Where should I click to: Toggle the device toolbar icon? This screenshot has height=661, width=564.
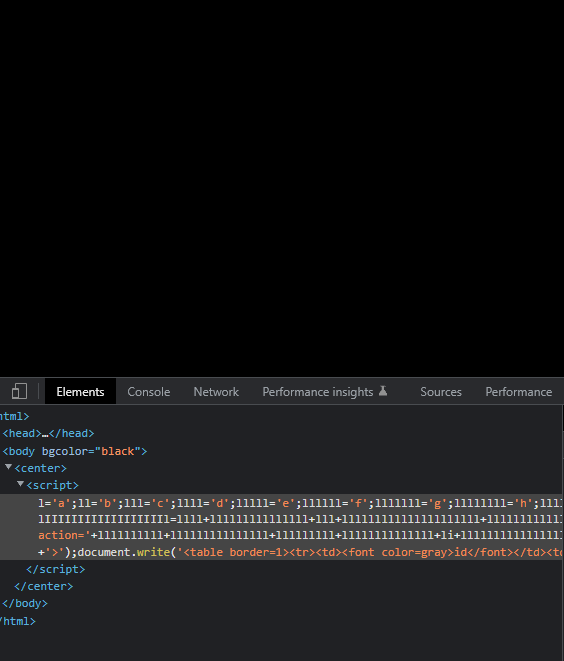[x=19, y=391]
